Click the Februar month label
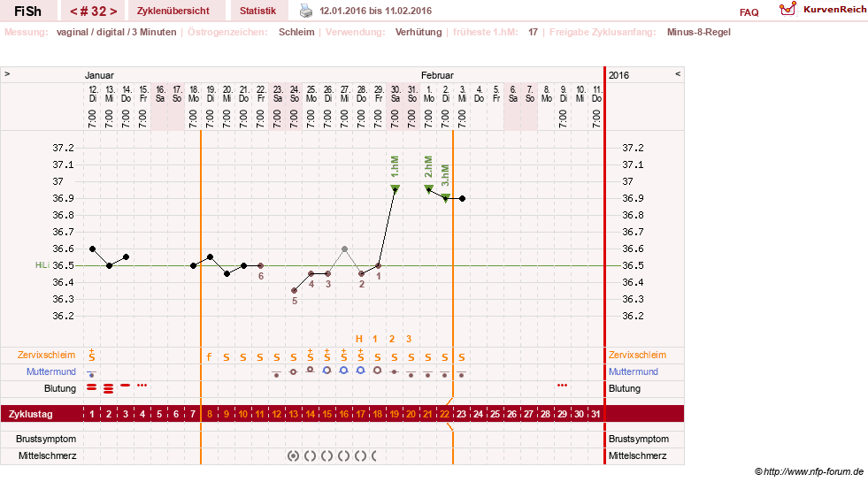This screenshot has width=868, height=482. (x=437, y=75)
